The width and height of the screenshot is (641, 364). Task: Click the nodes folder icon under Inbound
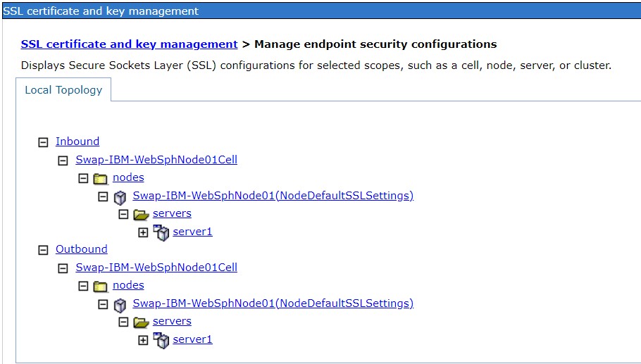point(100,179)
